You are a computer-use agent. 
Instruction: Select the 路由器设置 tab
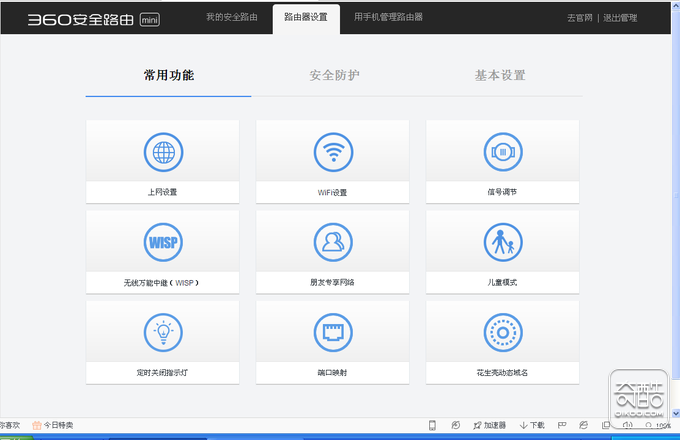[306, 19]
